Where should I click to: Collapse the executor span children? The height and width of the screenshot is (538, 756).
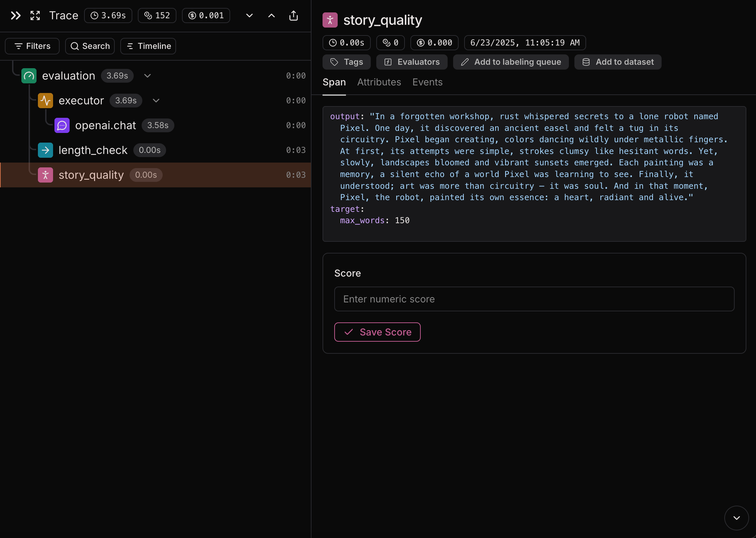(x=156, y=101)
